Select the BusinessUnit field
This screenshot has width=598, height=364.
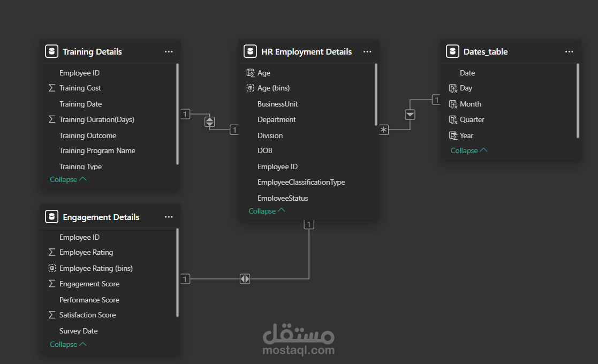(278, 104)
